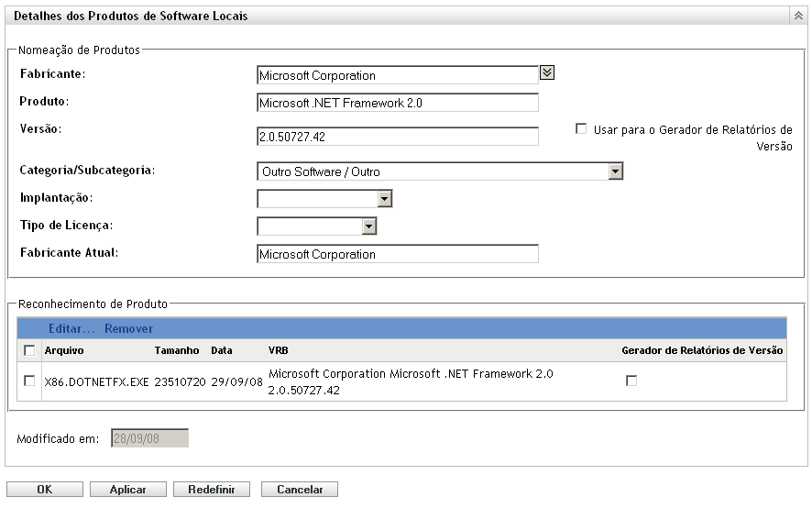Click the 23510720 size value
812x508 pixels.
181,382
